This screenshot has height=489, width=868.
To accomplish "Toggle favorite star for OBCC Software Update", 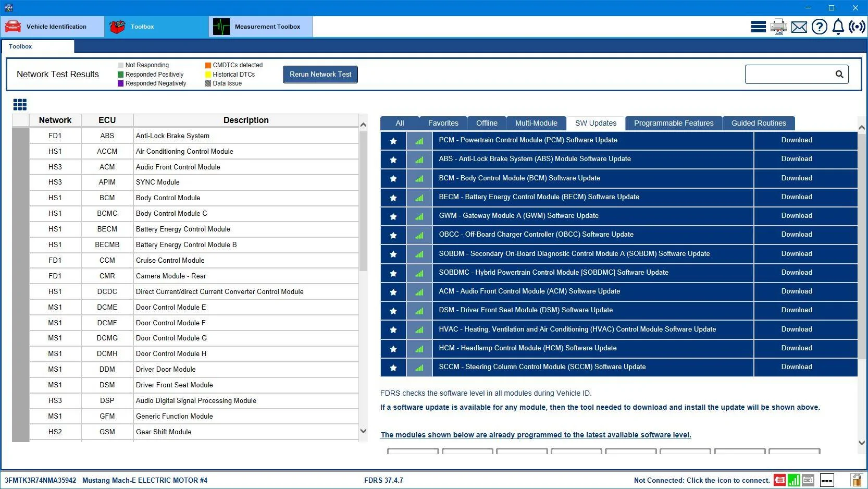I will [393, 235].
